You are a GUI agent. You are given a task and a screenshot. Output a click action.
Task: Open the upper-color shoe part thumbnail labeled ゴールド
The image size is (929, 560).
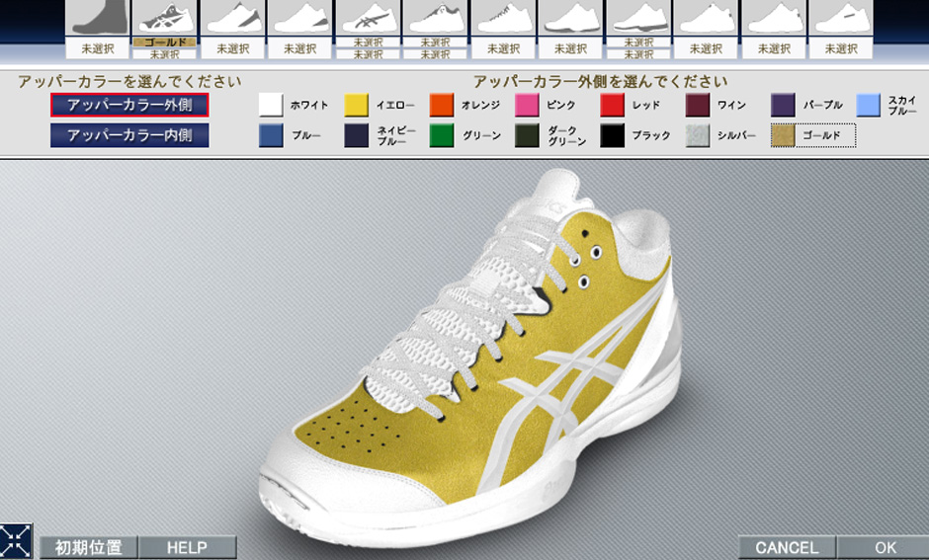pyautogui.click(x=165, y=17)
